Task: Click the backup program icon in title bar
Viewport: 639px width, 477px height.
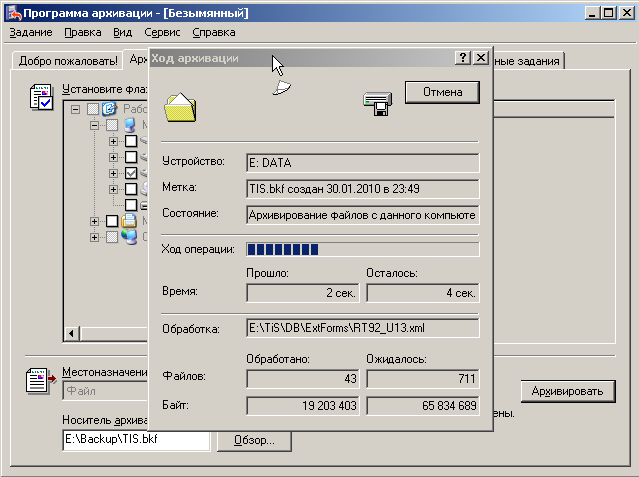Action: pyautogui.click(x=13, y=12)
